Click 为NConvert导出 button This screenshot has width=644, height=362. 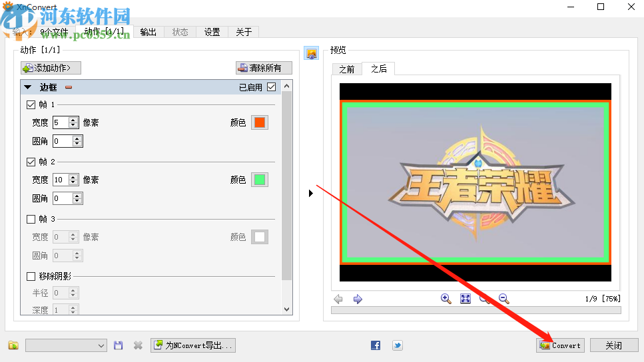[193, 345]
